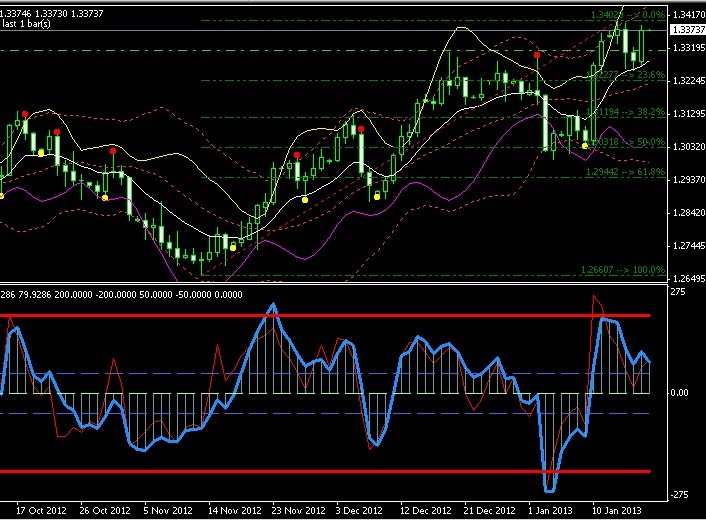Viewport: 706px width, 520px height.
Task: Click the 1.29370 price axis value
Action: [689, 180]
